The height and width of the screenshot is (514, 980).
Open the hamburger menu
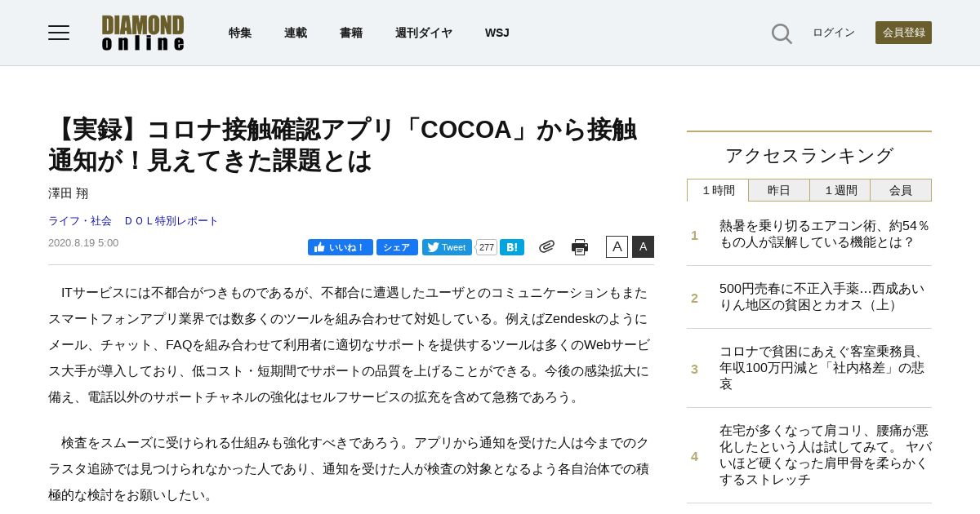pos(59,33)
